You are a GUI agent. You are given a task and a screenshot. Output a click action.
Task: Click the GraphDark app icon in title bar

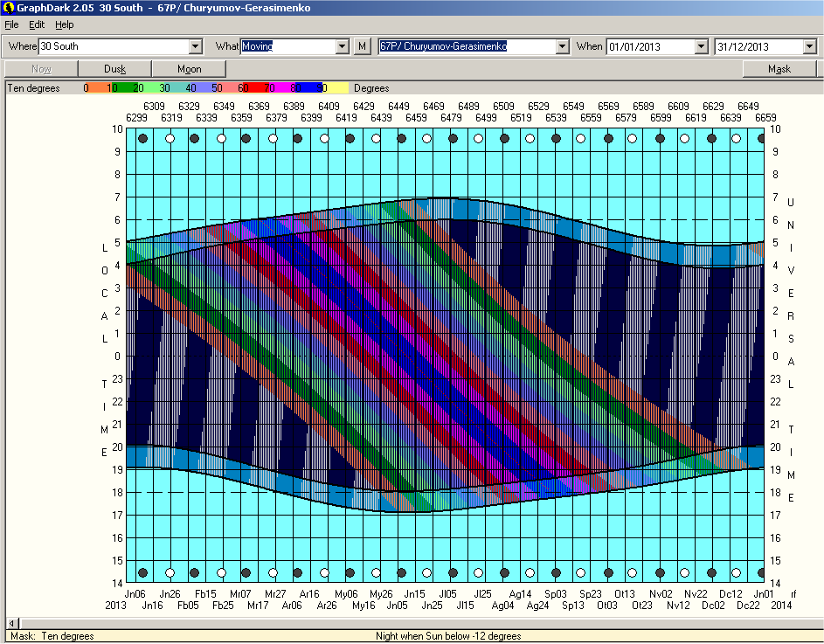click(8, 7)
